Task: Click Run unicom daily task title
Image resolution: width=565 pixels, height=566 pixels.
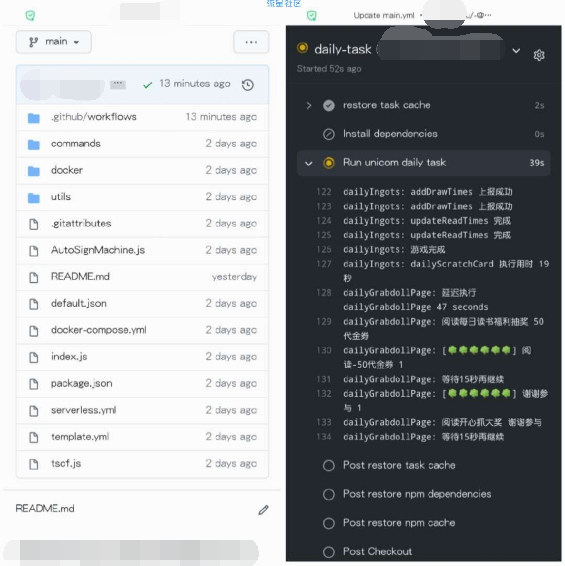Action: tap(394, 162)
